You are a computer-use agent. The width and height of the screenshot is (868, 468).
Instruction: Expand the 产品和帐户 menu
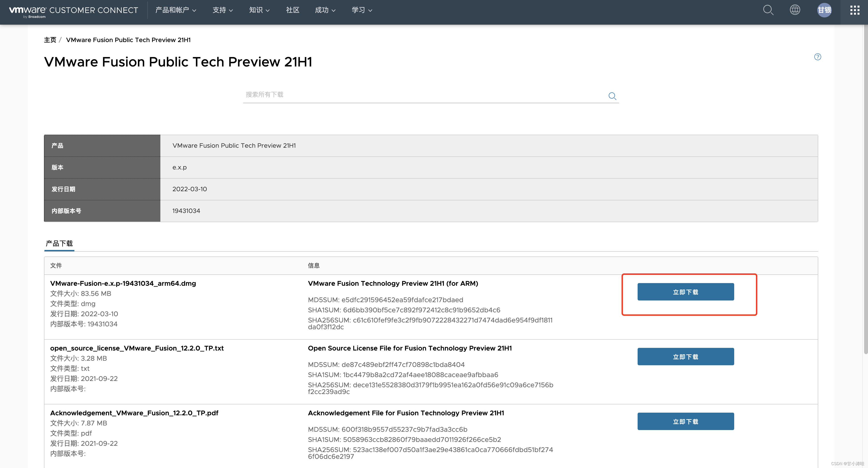coord(176,10)
